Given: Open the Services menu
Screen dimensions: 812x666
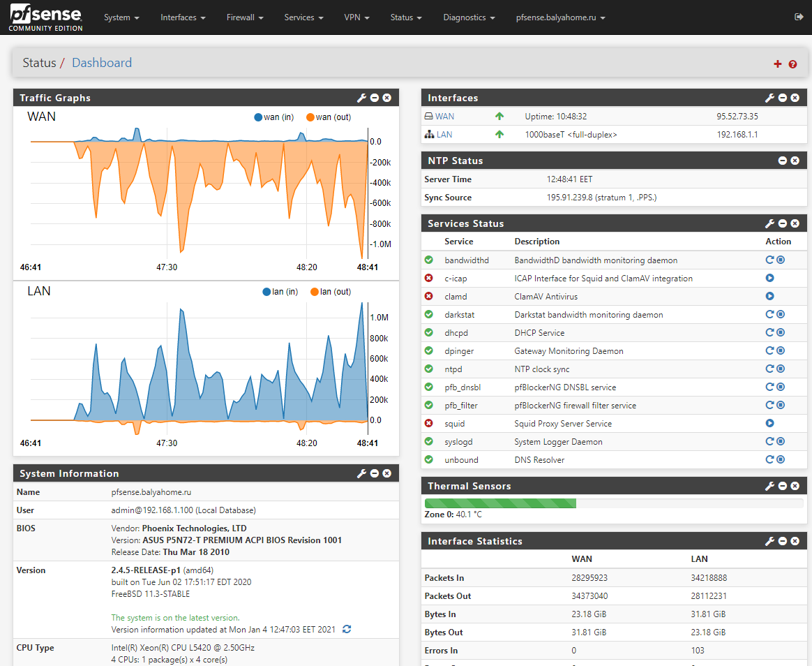Looking at the screenshot, I should pos(303,17).
